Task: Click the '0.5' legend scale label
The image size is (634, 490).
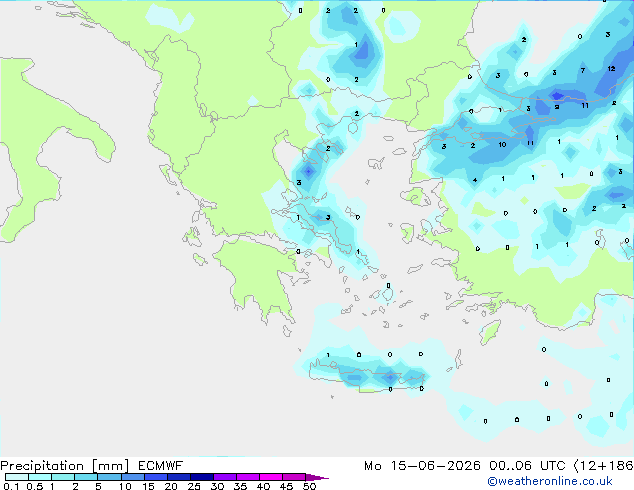Action: tap(34, 486)
